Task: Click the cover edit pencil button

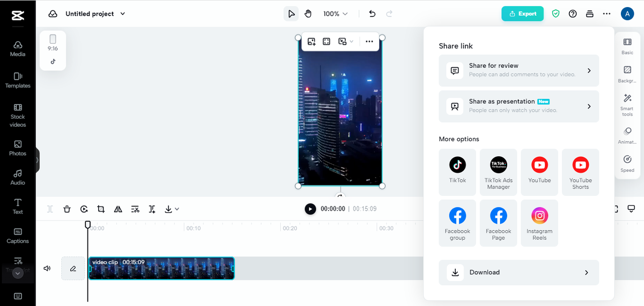Action: pos(73,268)
